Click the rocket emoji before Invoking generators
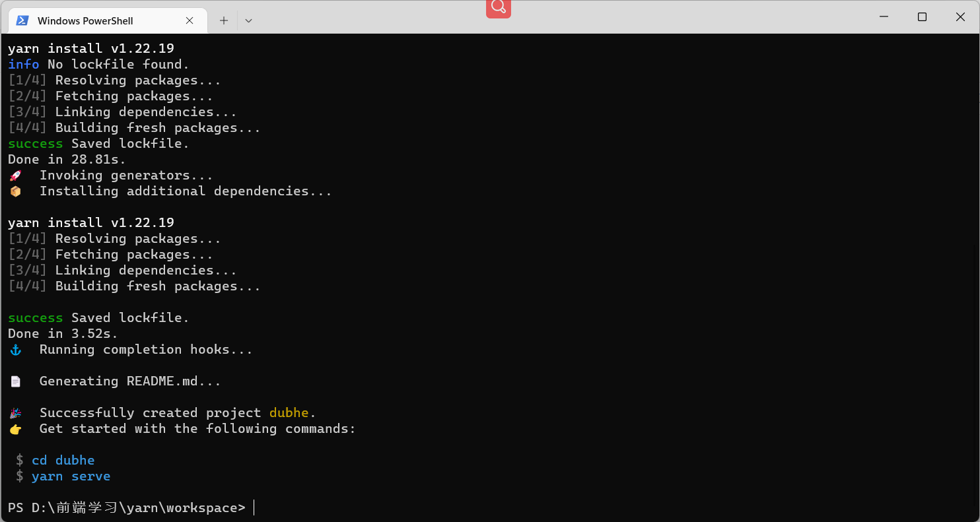This screenshot has height=522, width=980. [15, 176]
